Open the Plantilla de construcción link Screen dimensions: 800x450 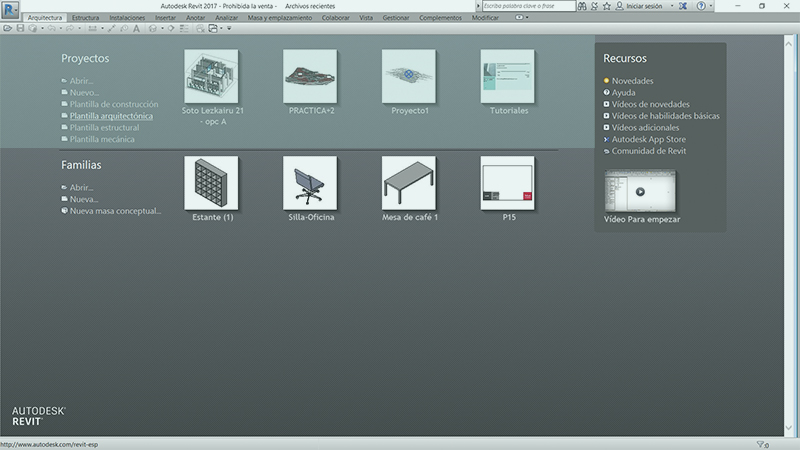[114, 104]
